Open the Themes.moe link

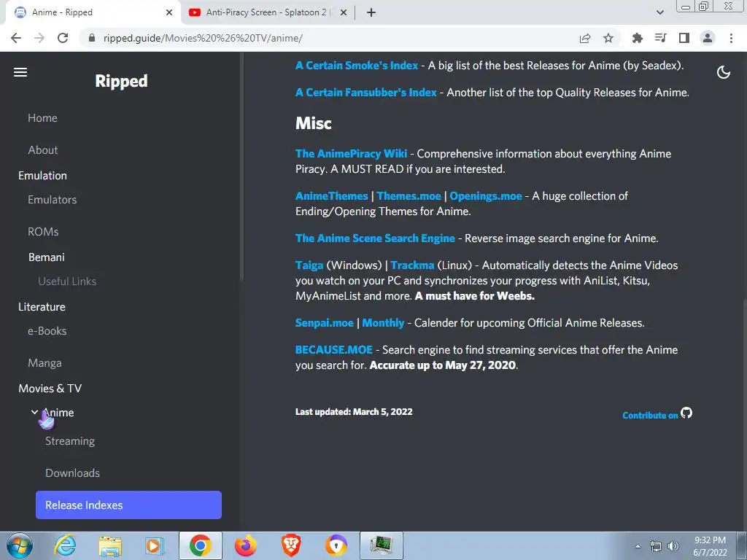(x=409, y=196)
